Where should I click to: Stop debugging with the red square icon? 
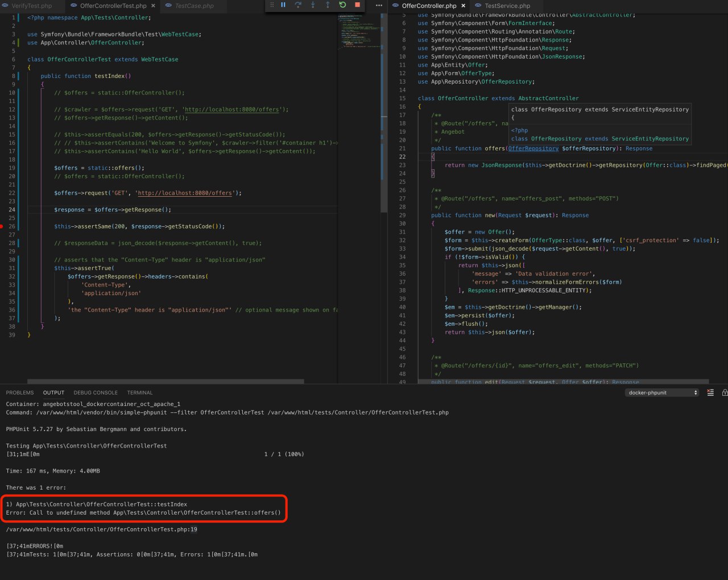(x=357, y=5)
